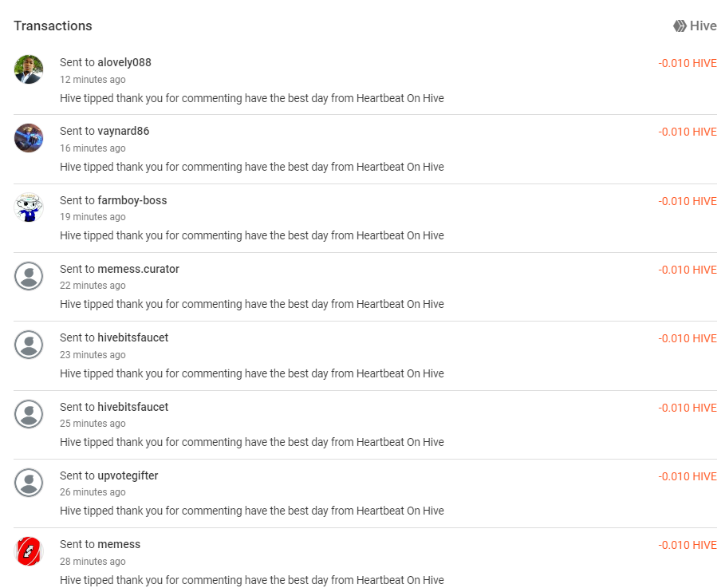Image resolution: width=725 pixels, height=588 pixels.
Task: Click memess red avatar icon
Action: pos(29,551)
